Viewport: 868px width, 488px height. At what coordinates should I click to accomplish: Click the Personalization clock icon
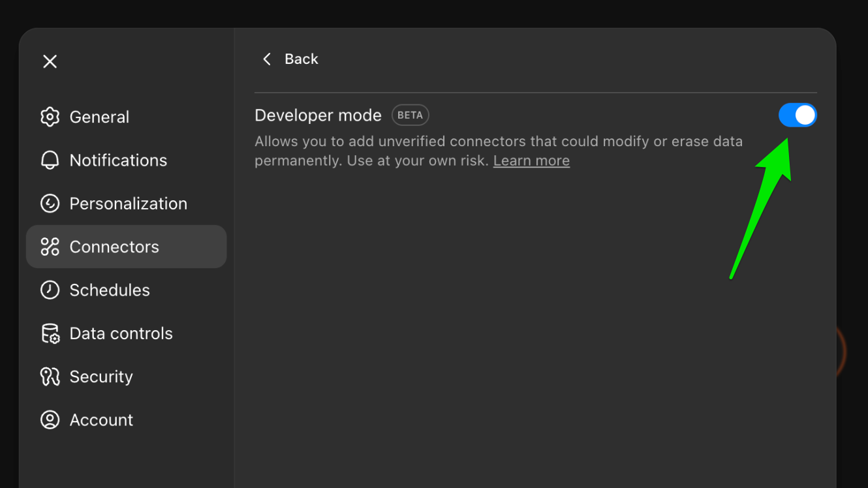point(50,203)
